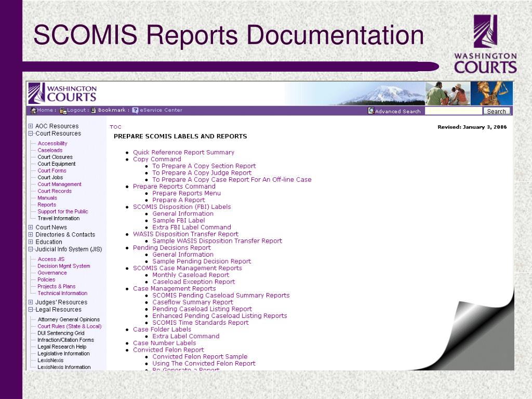Click the family photo banner thumbnail
The width and height of the screenshot is (532, 399).
point(447,94)
